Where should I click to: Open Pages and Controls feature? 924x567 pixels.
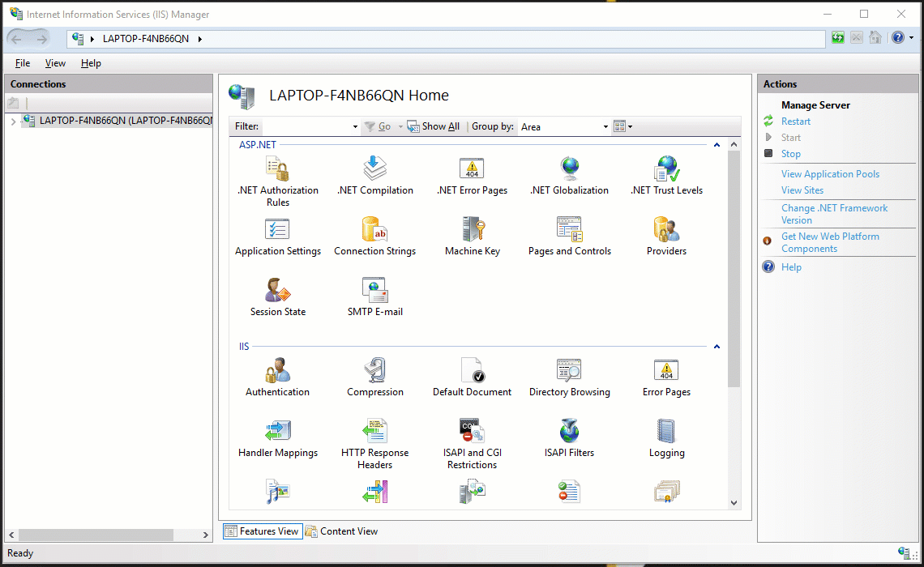tap(569, 237)
